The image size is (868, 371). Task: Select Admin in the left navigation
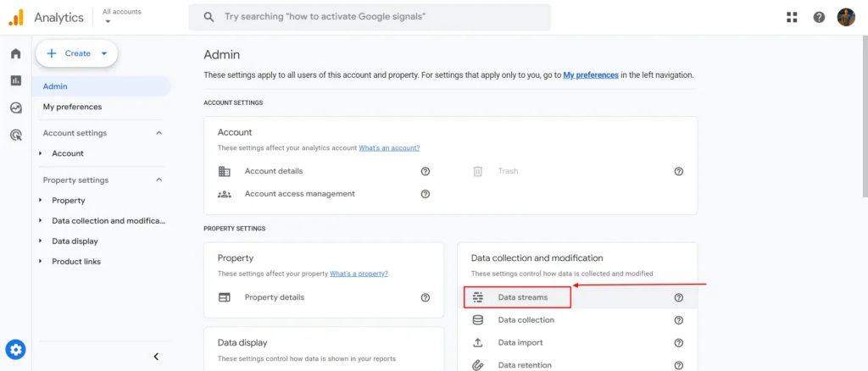tap(102, 86)
